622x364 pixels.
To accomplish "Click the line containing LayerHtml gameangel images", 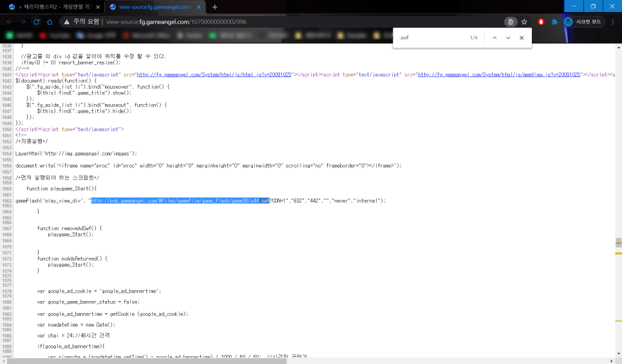I will click(x=76, y=154).
